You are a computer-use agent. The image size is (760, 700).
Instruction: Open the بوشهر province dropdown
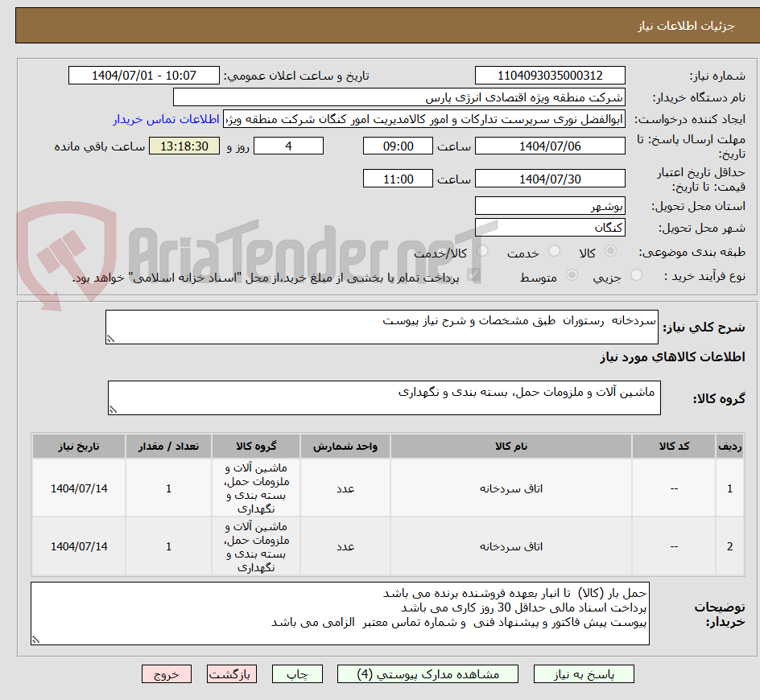pyautogui.click(x=550, y=205)
